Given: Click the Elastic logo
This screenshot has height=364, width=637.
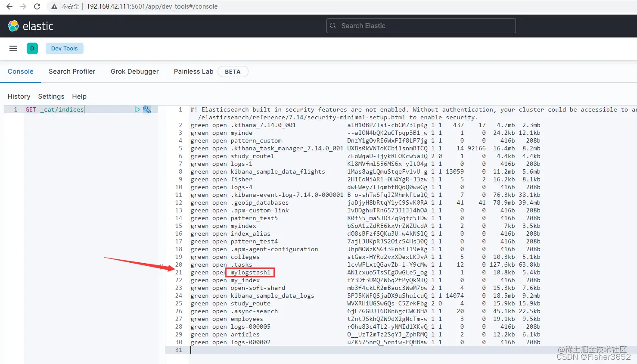Looking at the screenshot, I should pyautogui.click(x=30, y=26).
